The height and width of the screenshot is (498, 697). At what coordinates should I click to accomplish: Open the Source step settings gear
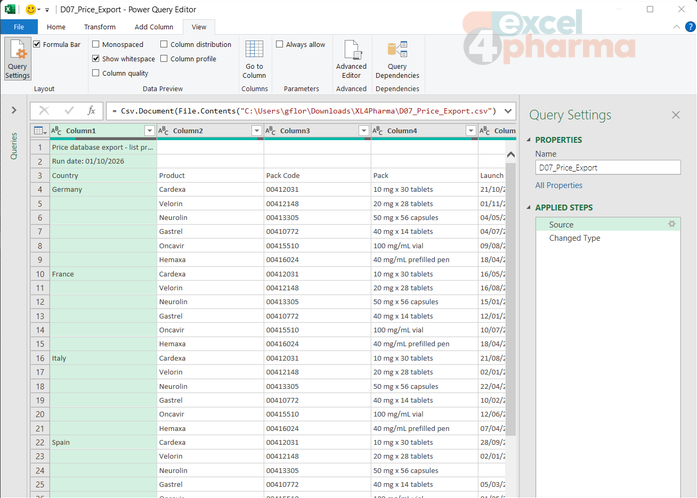tap(672, 224)
